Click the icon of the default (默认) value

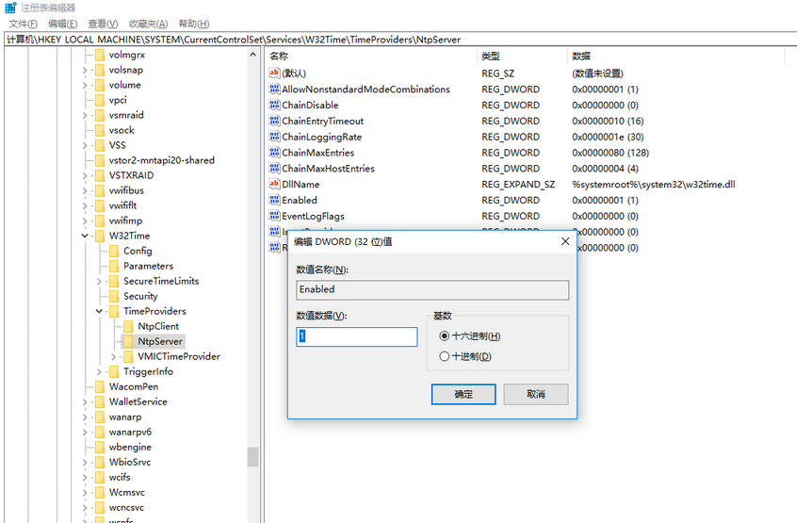tap(274, 74)
